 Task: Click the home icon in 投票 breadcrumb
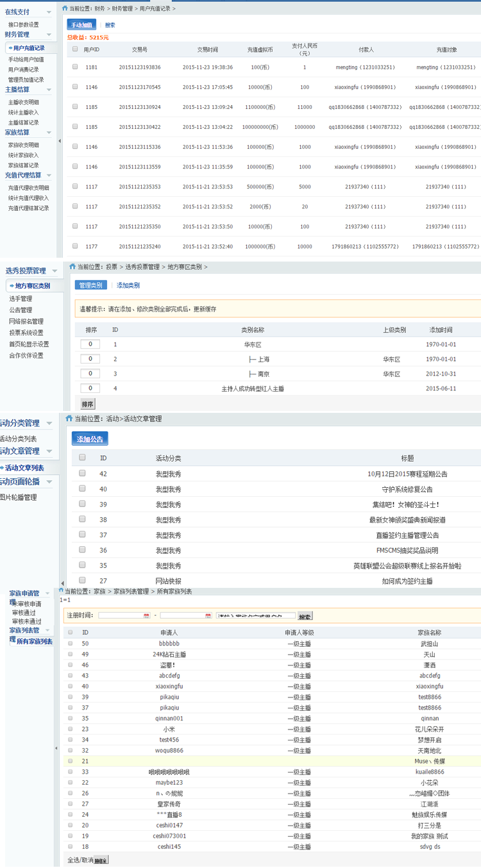pyautogui.click(x=72, y=267)
